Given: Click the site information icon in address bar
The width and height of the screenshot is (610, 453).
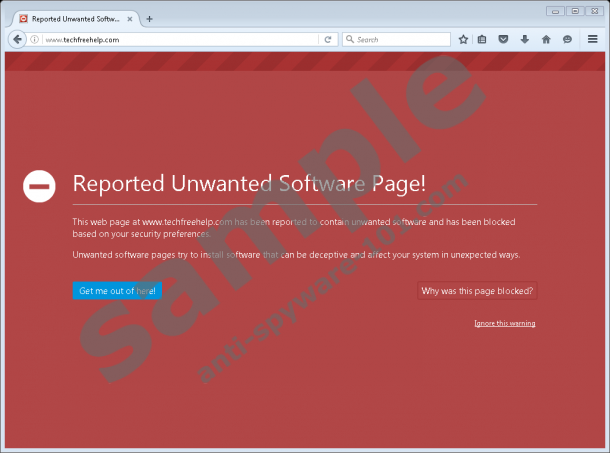Looking at the screenshot, I should click(x=35, y=40).
